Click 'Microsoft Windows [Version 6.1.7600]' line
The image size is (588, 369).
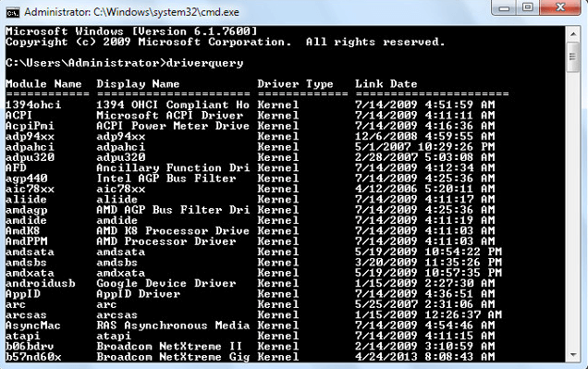click(x=131, y=31)
